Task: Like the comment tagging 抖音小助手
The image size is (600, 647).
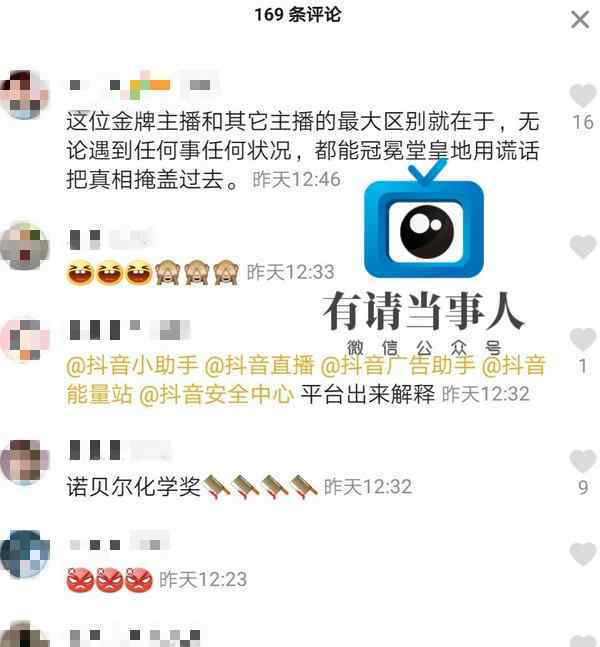Action: [583, 340]
